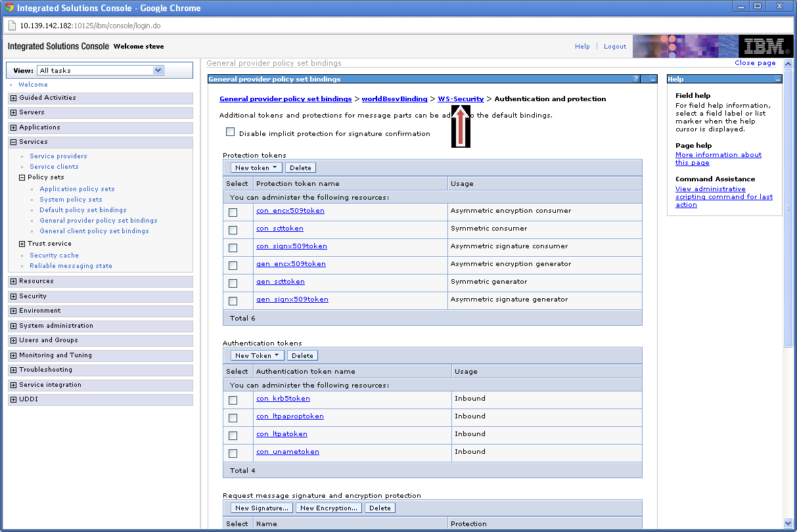Open the New Token dropdown in Authentication tokens
This screenshot has width=797, height=532.
pos(257,355)
